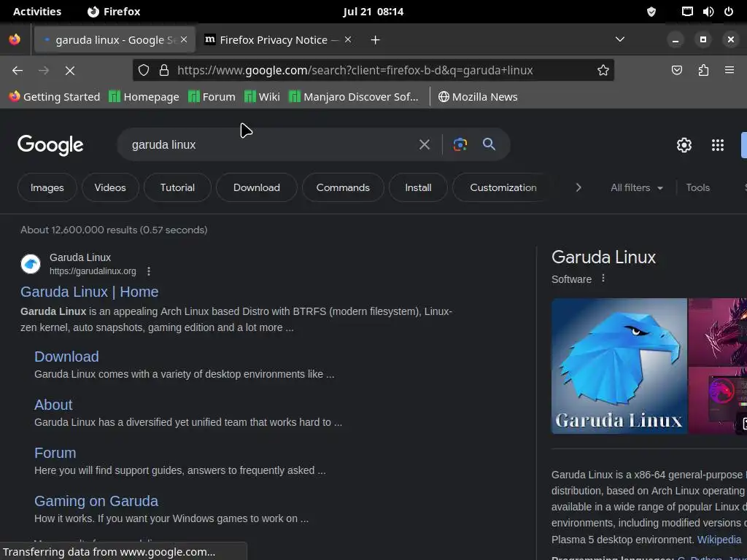Viewport: 747px width, 560px height.
Task: Filter results by Videos
Action: click(x=110, y=187)
